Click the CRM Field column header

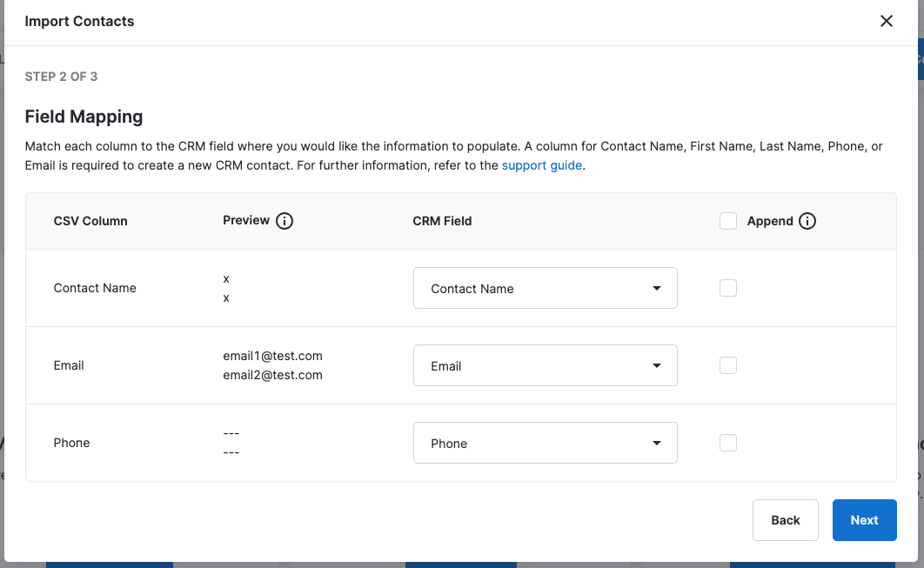[x=442, y=221]
